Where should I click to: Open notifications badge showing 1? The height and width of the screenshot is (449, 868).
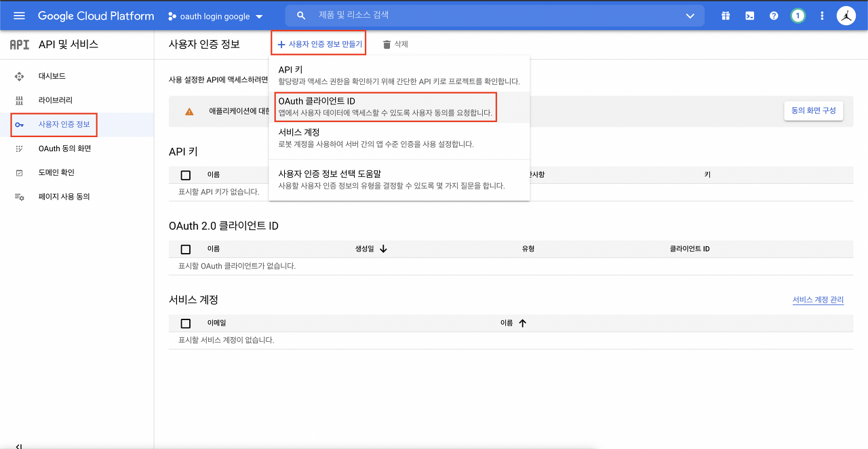point(798,16)
